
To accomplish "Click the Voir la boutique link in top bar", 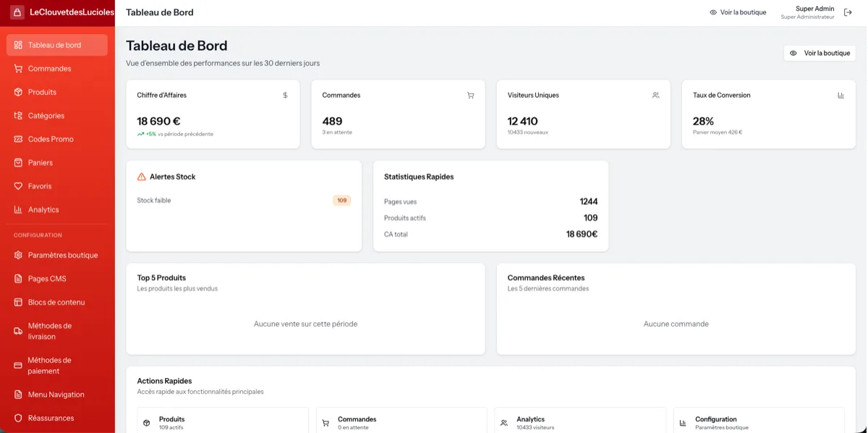I will click(737, 12).
